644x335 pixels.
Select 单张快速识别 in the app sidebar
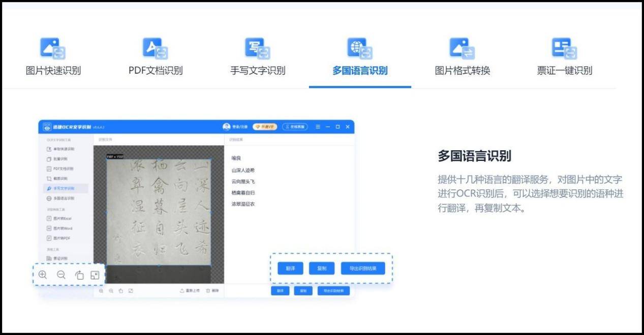pos(60,149)
